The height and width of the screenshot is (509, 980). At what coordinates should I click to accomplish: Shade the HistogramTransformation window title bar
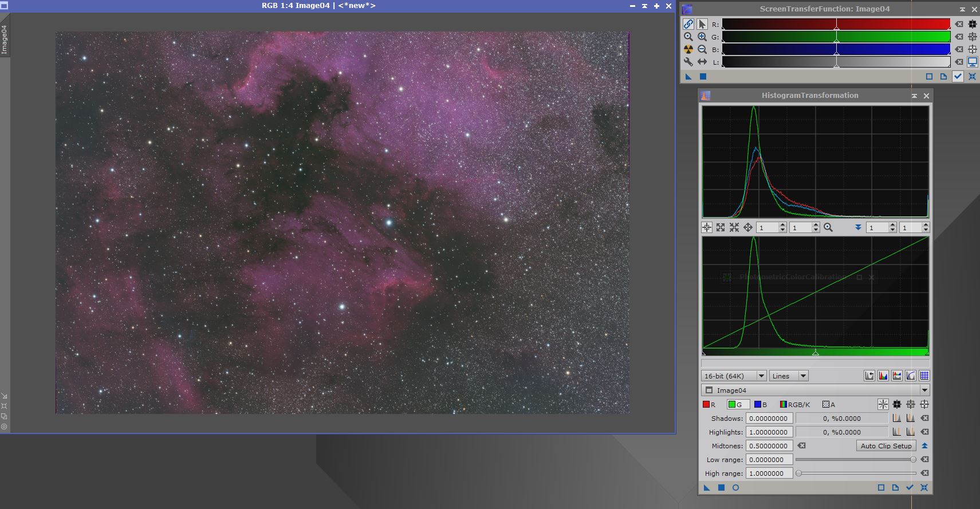tap(914, 96)
